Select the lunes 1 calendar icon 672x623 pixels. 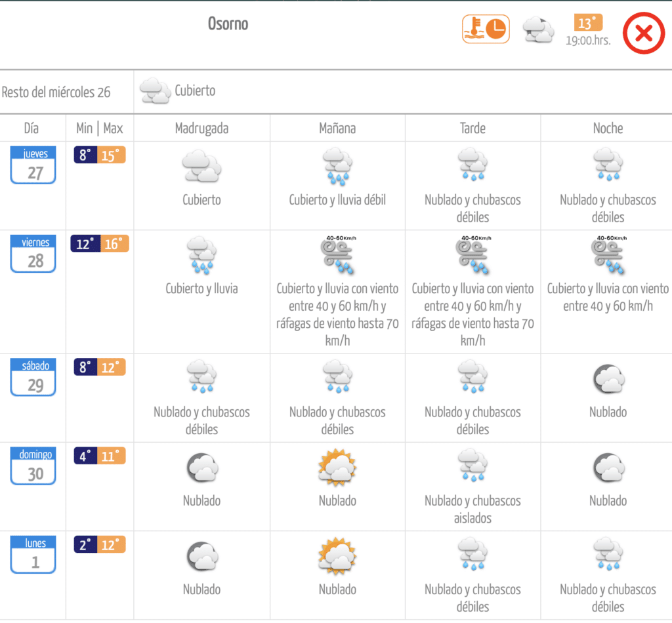[33, 555]
